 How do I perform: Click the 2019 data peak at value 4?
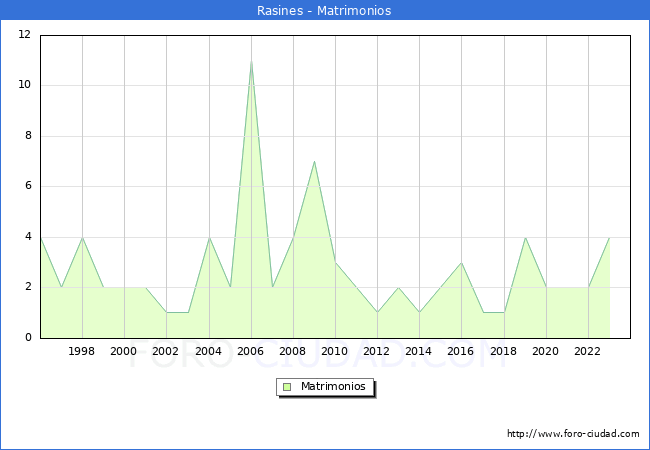coord(525,237)
